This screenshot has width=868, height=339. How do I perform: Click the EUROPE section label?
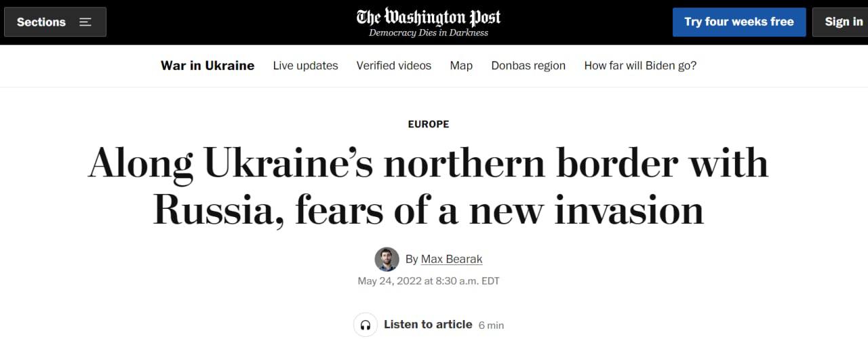pyautogui.click(x=429, y=124)
